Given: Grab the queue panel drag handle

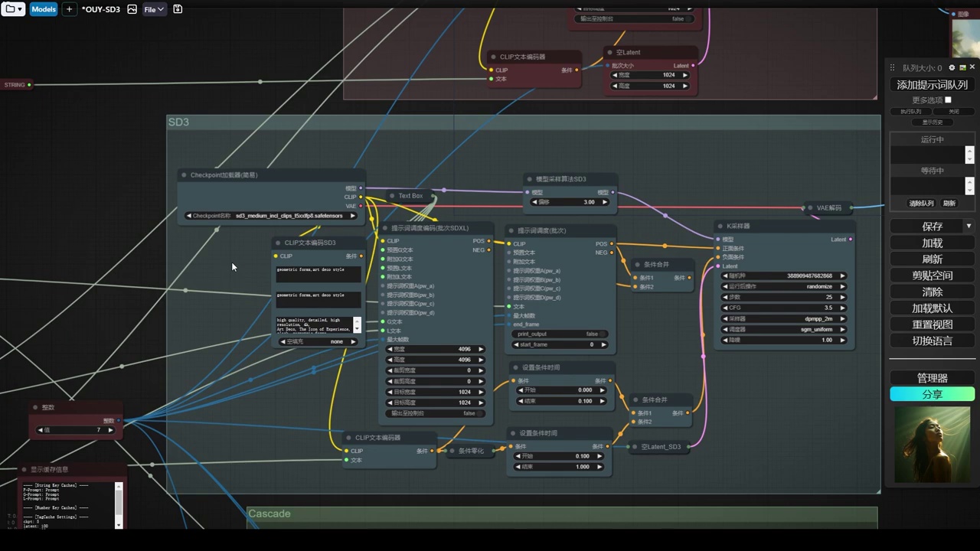Looking at the screenshot, I should 892,67.
